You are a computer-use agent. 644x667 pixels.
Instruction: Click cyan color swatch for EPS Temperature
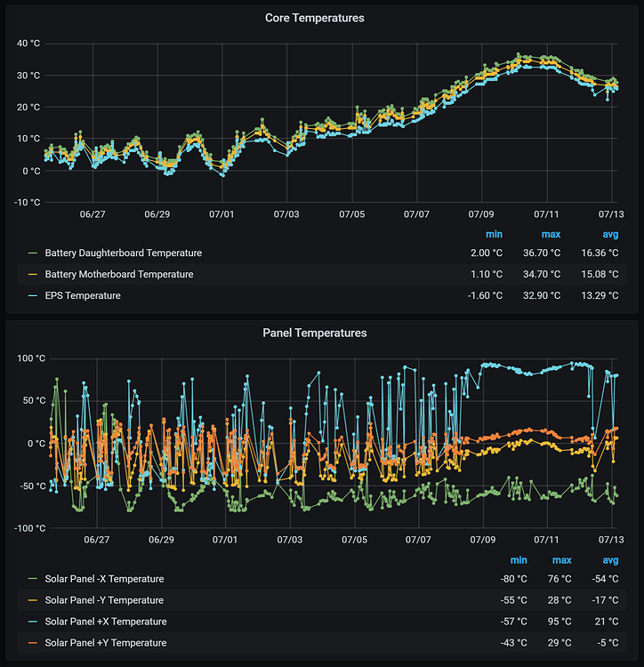[x=32, y=295]
